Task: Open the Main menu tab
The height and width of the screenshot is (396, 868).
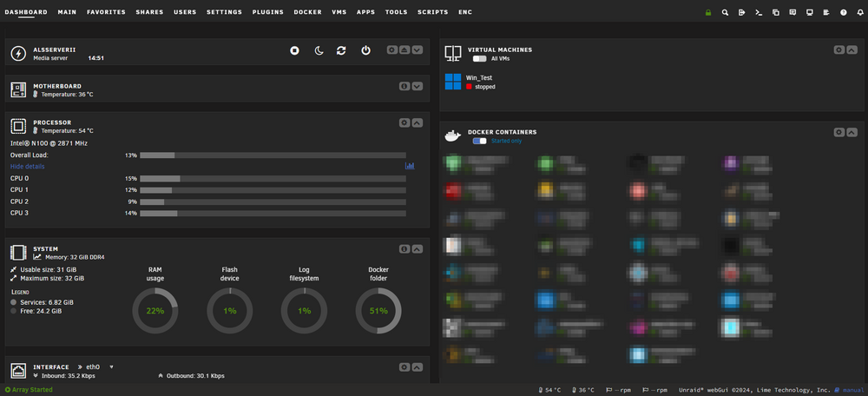Action: pyautogui.click(x=67, y=12)
